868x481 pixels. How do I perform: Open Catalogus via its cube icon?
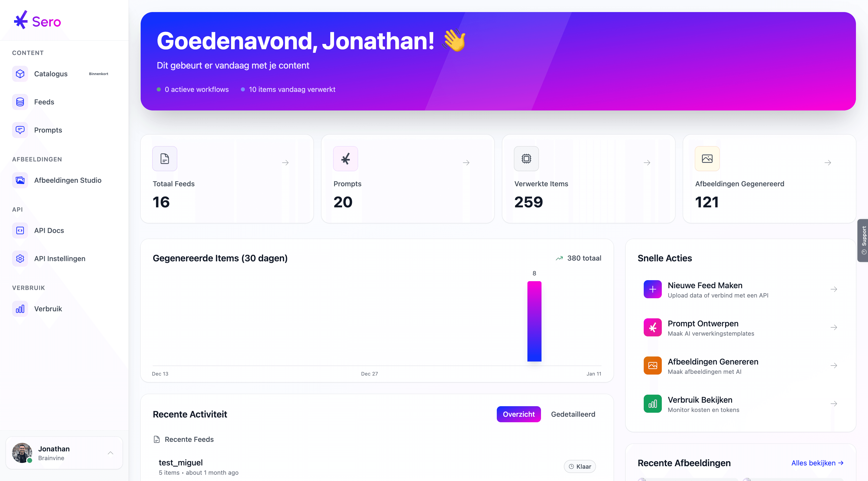click(x=20, y=74)
